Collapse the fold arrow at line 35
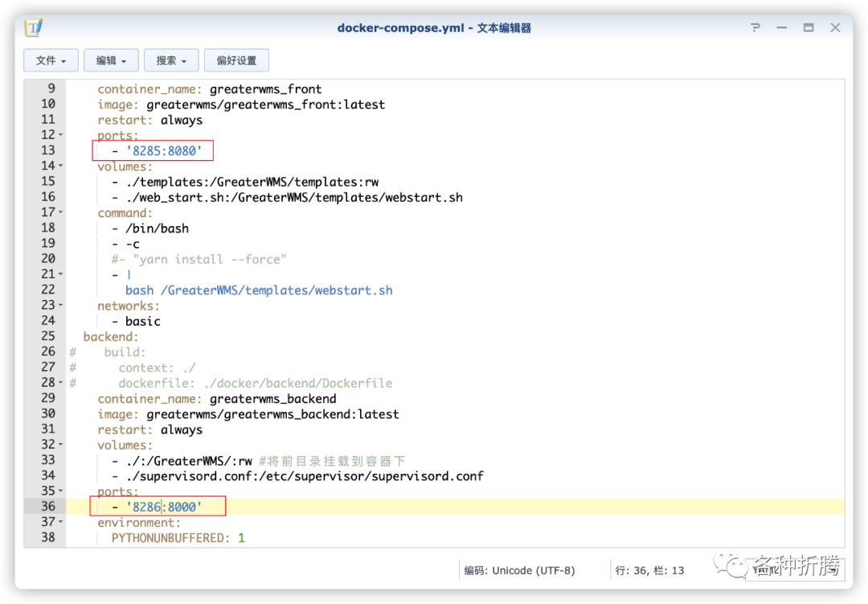The height and width of the screenshot is (604, 868). (61, 491)
